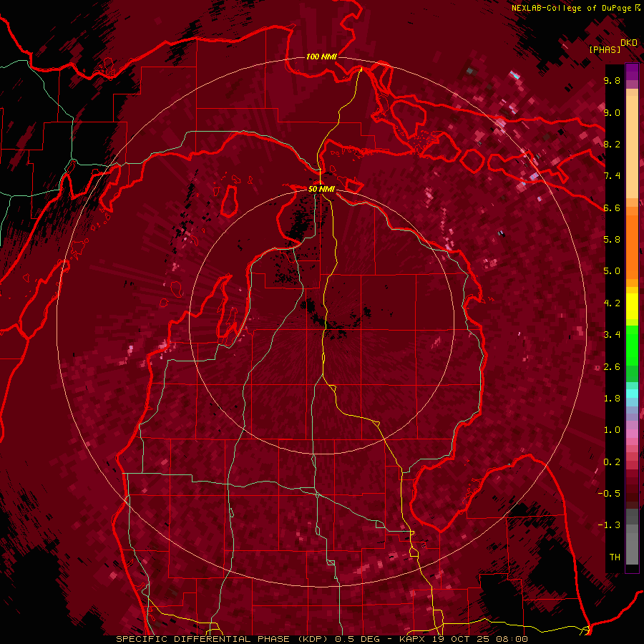Pick the purple segment atop the color bar
This screenshot has width=644, height=644.
632,72
